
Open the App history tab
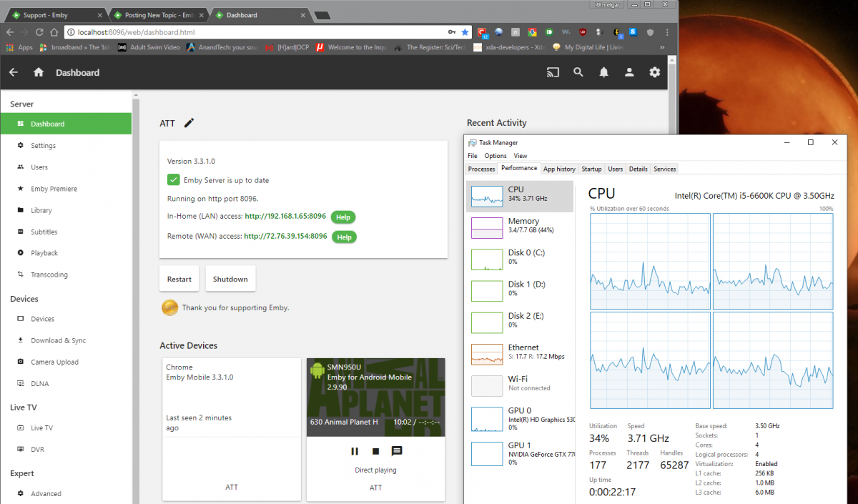pyautogui.click(x=559, y=169)
